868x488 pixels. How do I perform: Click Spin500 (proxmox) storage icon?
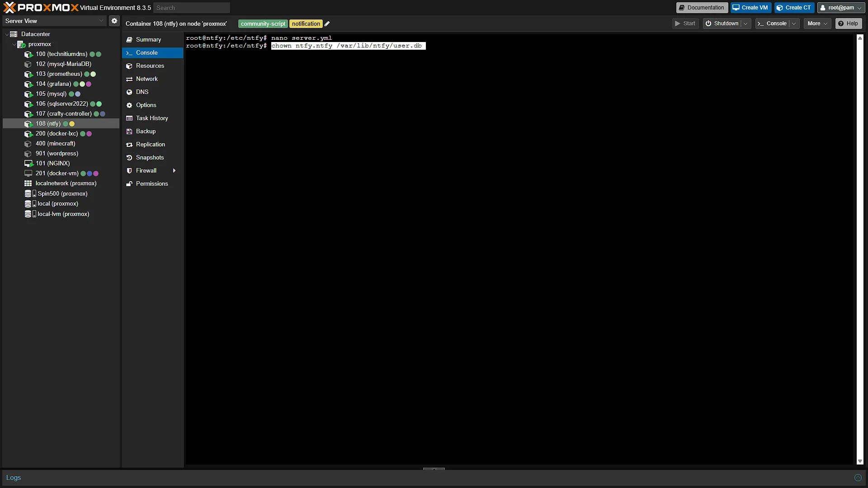[30, 194]
